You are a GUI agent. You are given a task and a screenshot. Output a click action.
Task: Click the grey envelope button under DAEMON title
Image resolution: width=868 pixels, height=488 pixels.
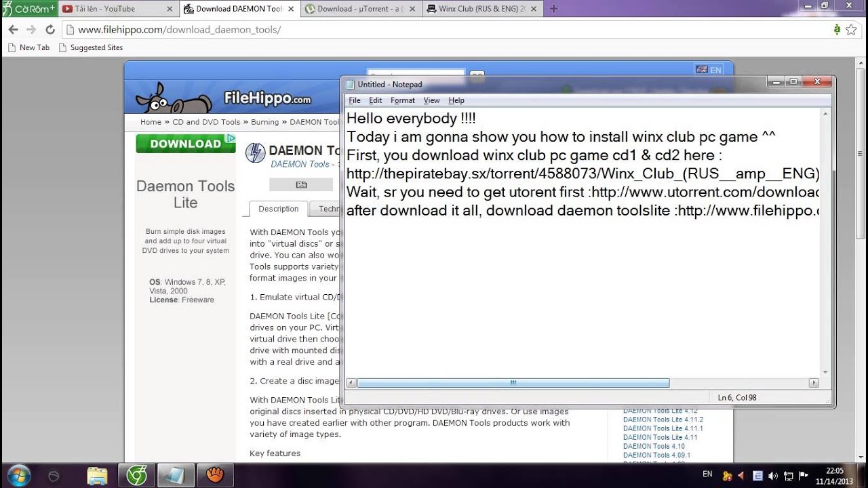pyautogui.click(x=301, y=184)
